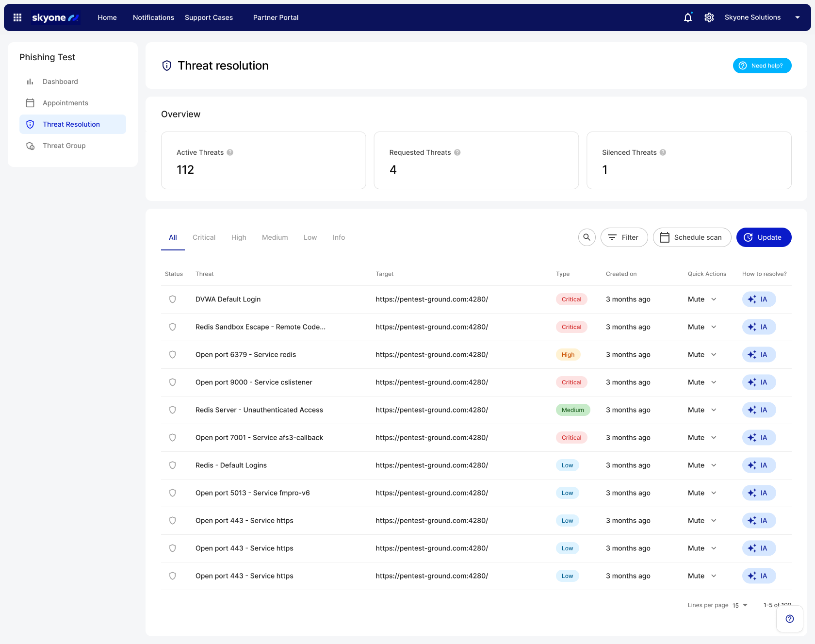This screenshot has height=644, width=815.
Task: Open Lines per page dropdown
Action: pyautogui.click(x=740, y=605)
